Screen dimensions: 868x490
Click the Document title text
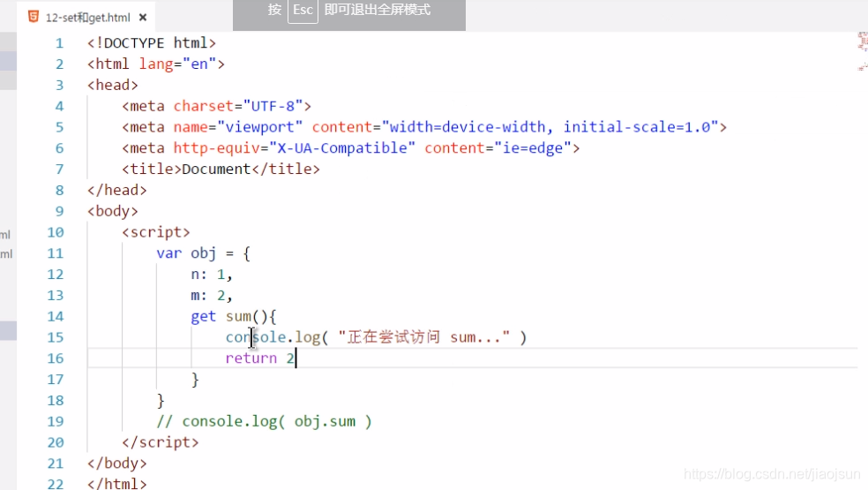tap(216, 169)
